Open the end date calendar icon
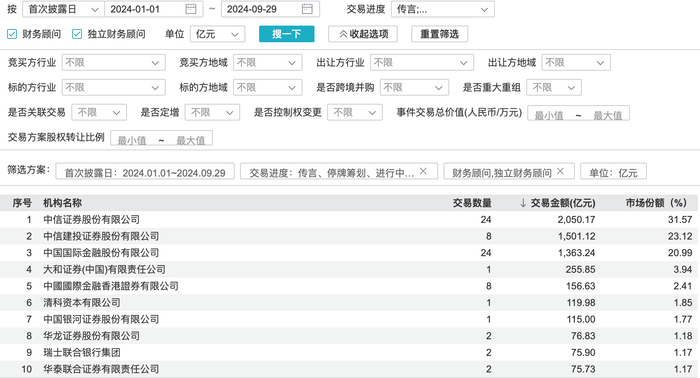The width and height of the screenshot is (700, 378). coord(307,9)
